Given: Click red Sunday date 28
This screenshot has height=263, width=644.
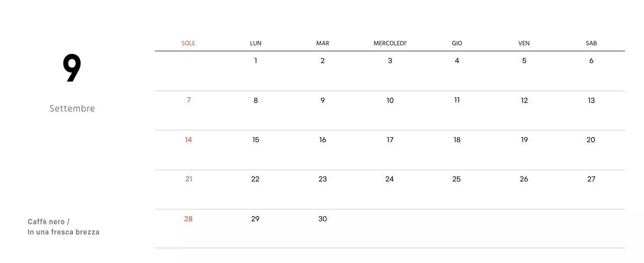Looking at the screenshot, I should [188, 219].
